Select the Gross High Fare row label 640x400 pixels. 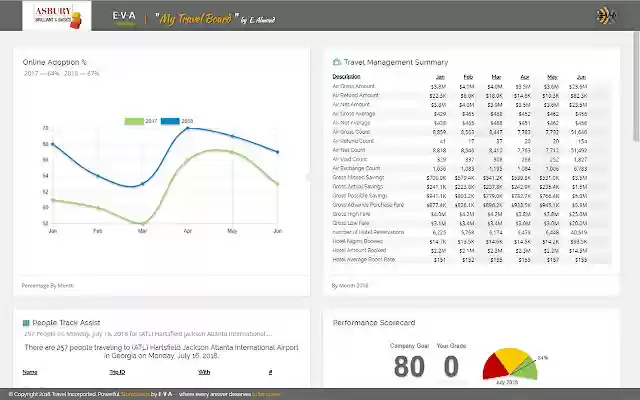(351, 214)
